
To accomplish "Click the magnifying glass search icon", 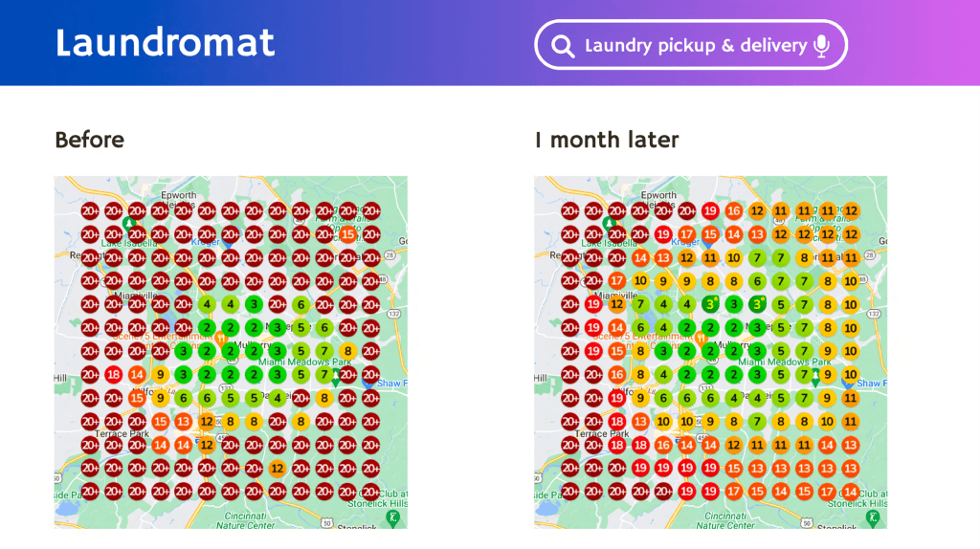I will click(565, 46).
